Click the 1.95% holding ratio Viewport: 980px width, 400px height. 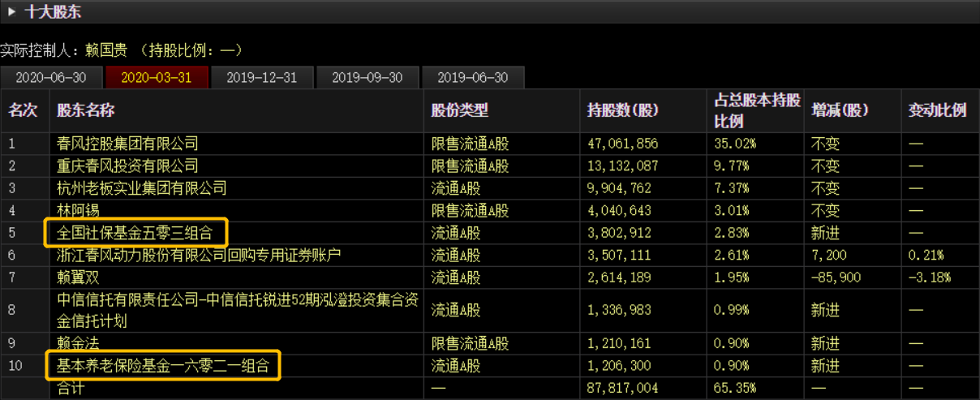point(732,277)
